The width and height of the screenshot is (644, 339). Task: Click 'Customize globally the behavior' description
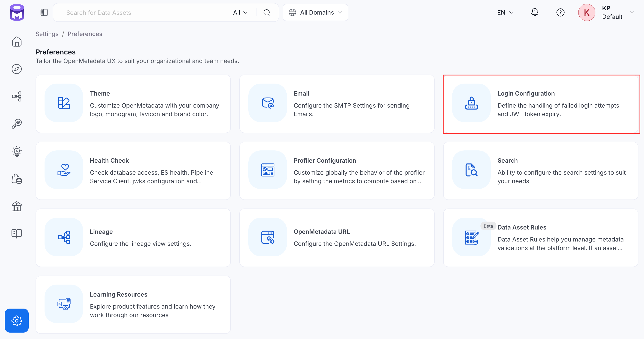click(359, 177)
